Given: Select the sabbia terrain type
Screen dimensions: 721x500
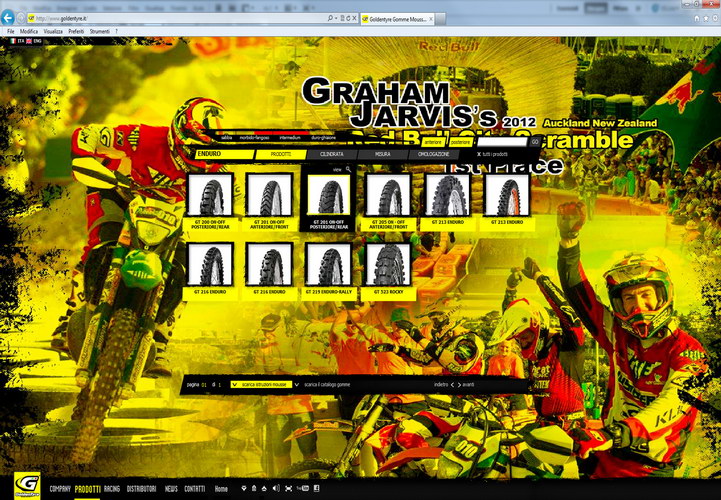Looking at the screenshot, I should coord(226,138).
